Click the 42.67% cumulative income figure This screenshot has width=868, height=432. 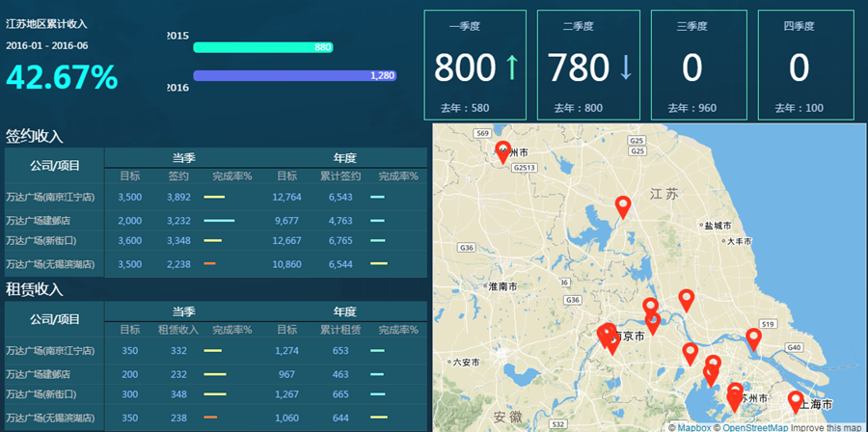click(x=62, y=77)
